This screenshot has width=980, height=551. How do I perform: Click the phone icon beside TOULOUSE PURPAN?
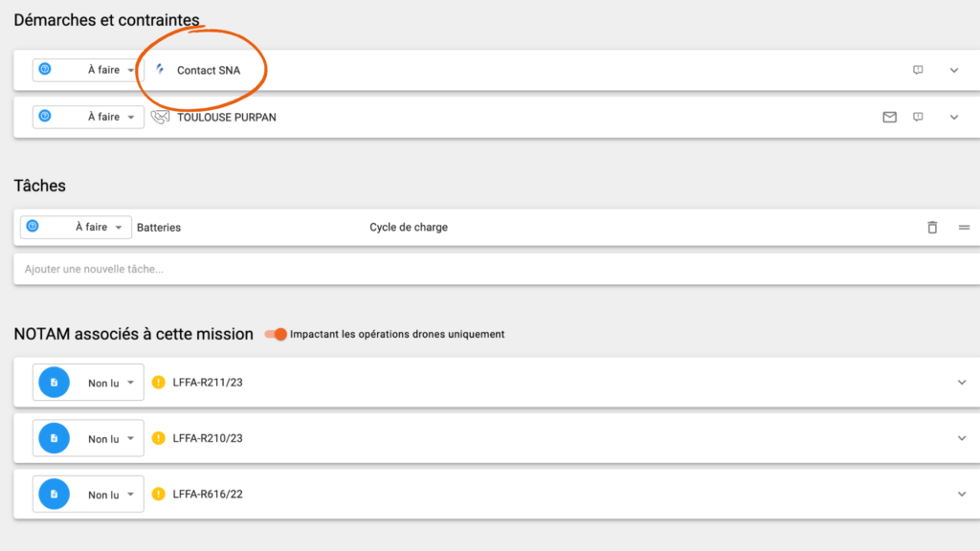click(x=160, y=117)
